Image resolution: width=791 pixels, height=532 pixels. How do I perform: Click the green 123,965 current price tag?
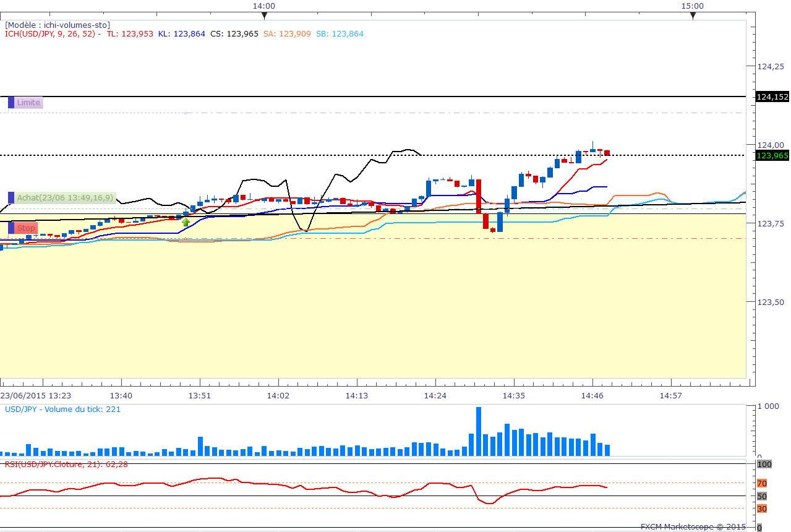click(772, 156)
